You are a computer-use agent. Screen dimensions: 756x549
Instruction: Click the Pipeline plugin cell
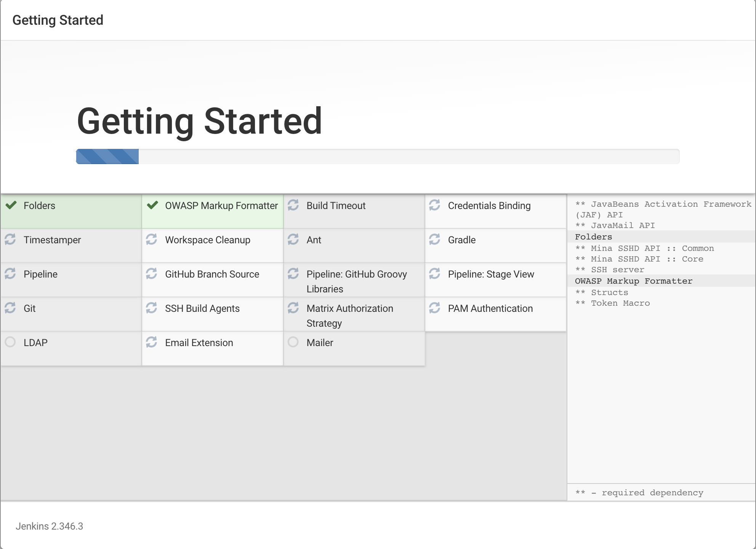tap(40, 274)
